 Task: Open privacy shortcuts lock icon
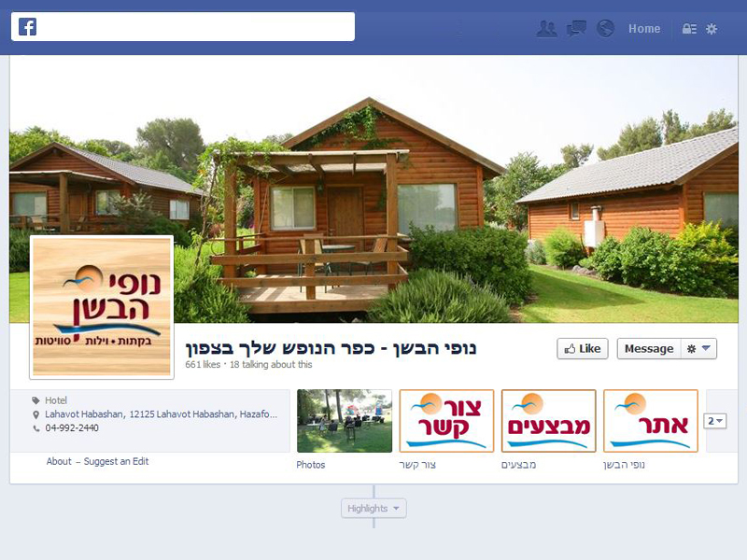(689, 29)
